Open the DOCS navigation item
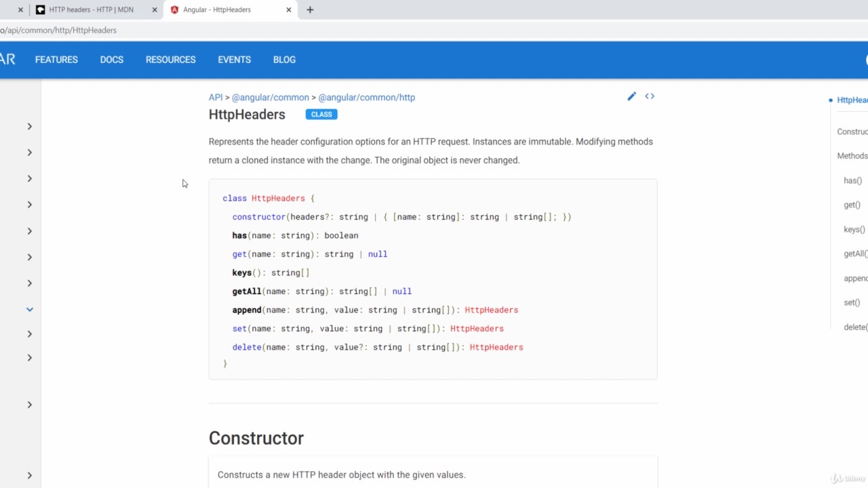Image resolution: width=868 pixels, height=488 pixels. (x=112, y=60)
